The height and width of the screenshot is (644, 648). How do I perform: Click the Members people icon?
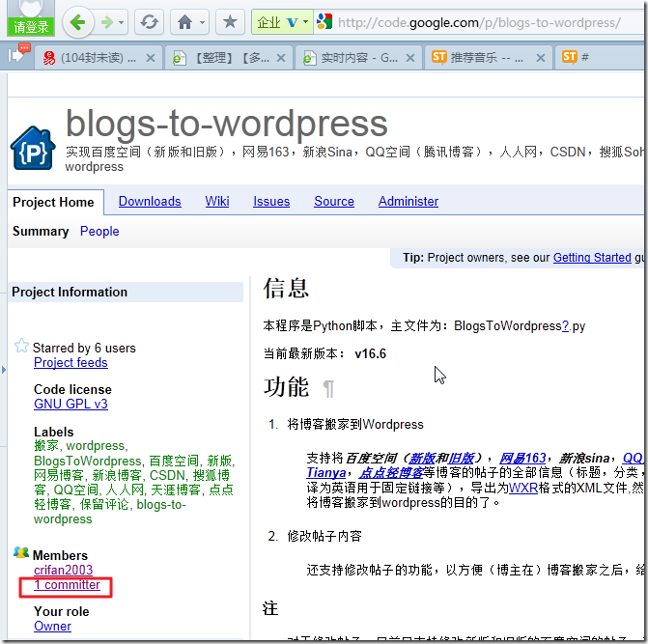click(x=21, y=552)
